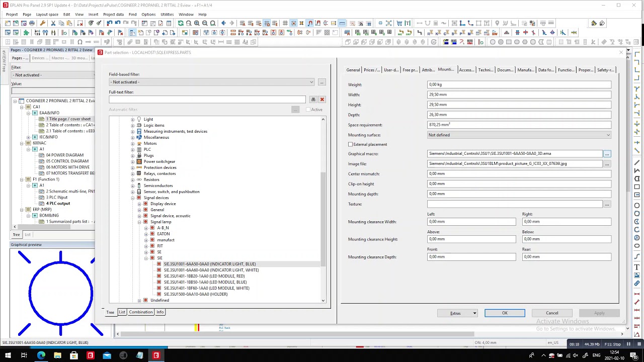Click the Cancel button
Screen dimensions: 644x362
(x=552, y=313)
